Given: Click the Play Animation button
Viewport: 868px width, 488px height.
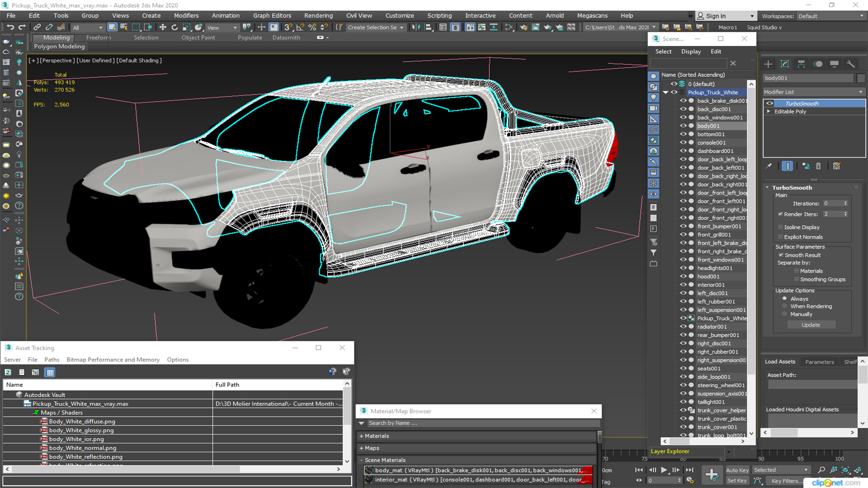Looking at the screenshot, I should [664, 470].
